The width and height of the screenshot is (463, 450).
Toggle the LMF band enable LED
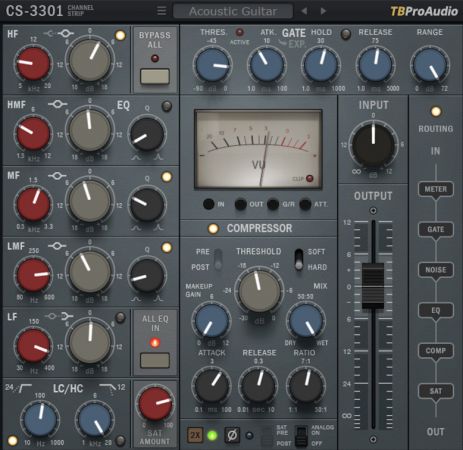(167, 247)
